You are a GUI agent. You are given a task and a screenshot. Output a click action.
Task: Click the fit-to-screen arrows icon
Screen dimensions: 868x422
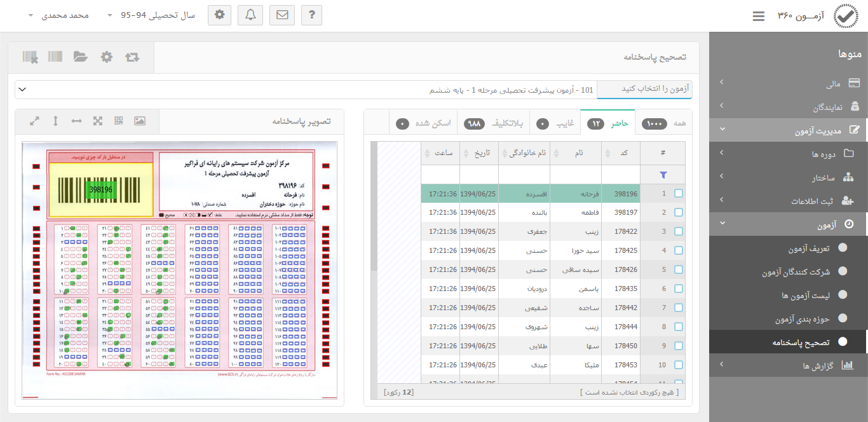tap(98, 121)
